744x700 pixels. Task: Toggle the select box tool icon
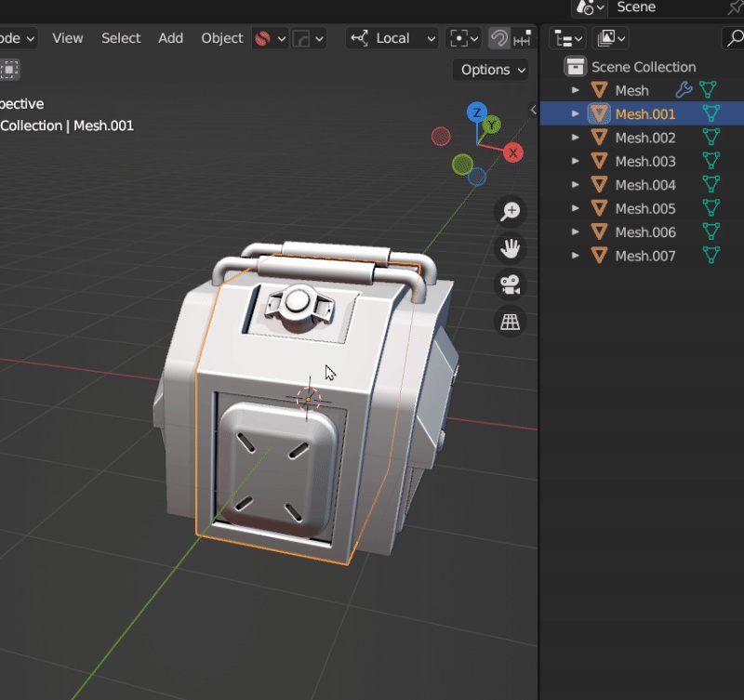9,69
